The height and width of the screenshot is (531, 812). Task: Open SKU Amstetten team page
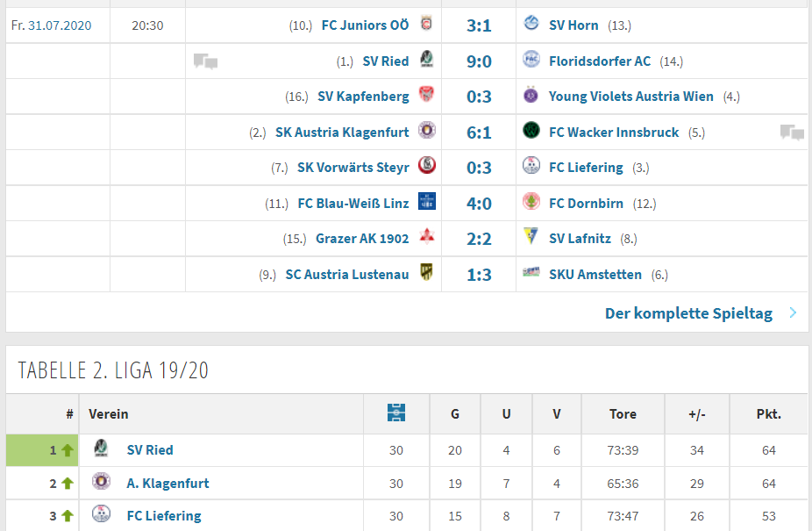(595, 275)
